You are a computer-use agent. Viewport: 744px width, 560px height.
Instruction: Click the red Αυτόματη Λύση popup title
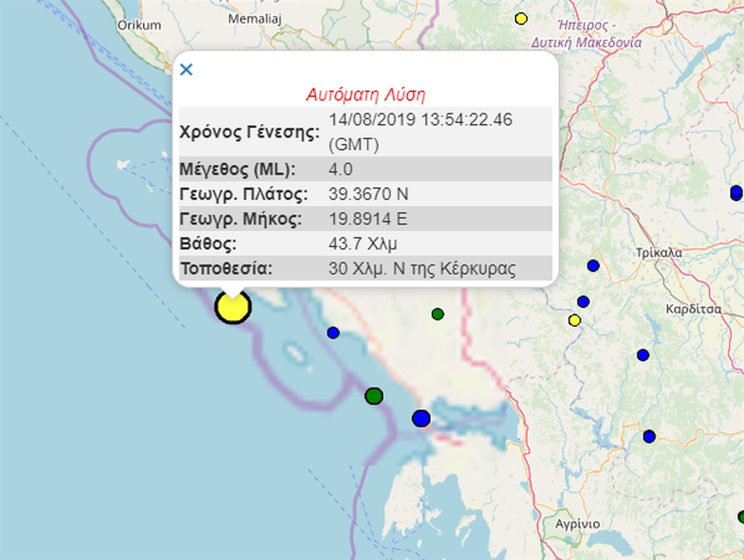(365, 94)
